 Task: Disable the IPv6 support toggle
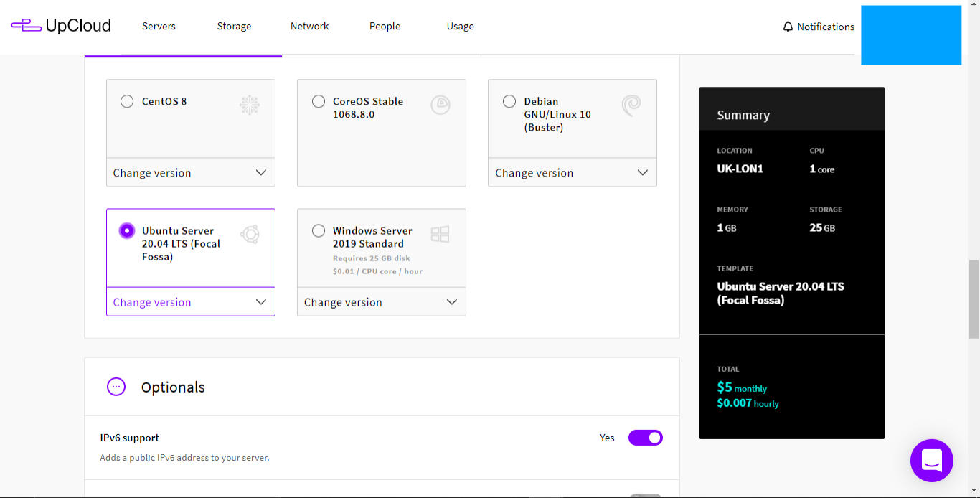click(646, 438)
